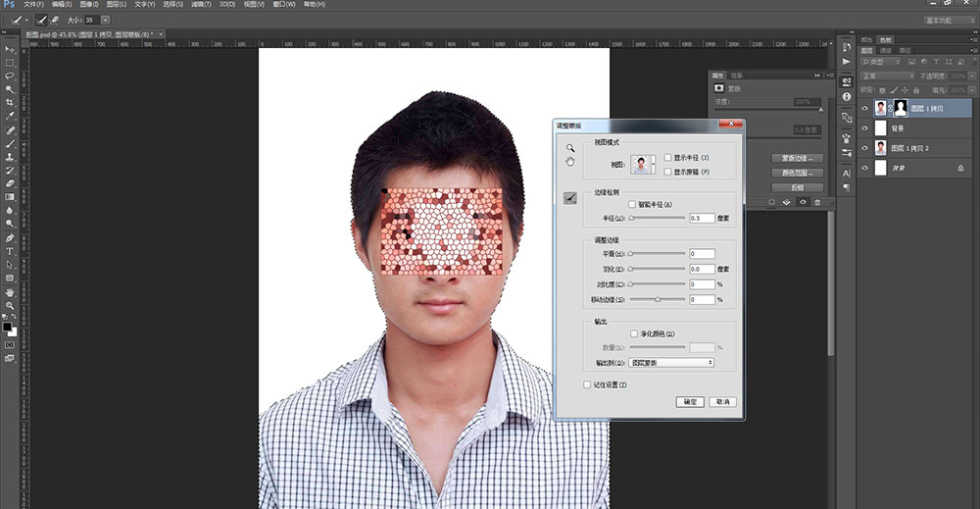The width and height of the screenshot is (980, 509).
Task: Click the 移动边缘 (Shift Edge) slider handle
Action: pyautogui.click(x=658, y=299)
